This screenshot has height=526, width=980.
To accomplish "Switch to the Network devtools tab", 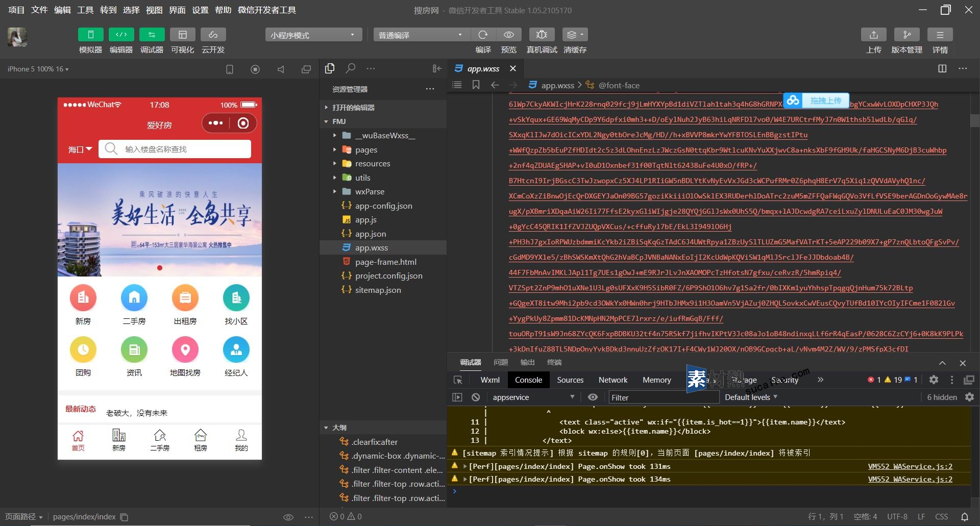I will tap(613, 380).
